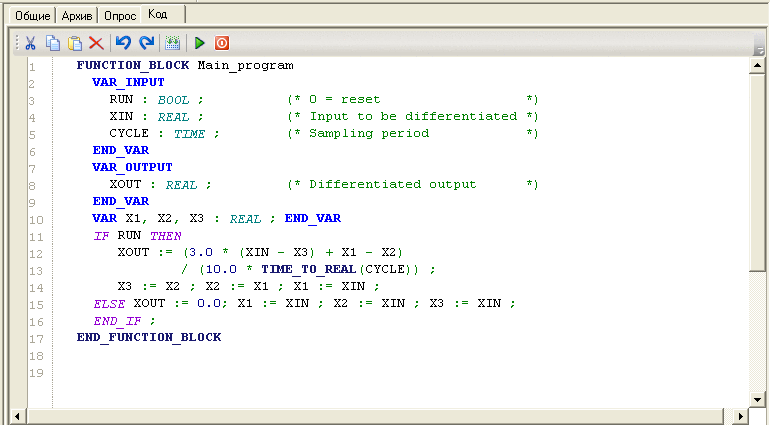Click 'Input to be differentiated' comment

click(413, 116)
